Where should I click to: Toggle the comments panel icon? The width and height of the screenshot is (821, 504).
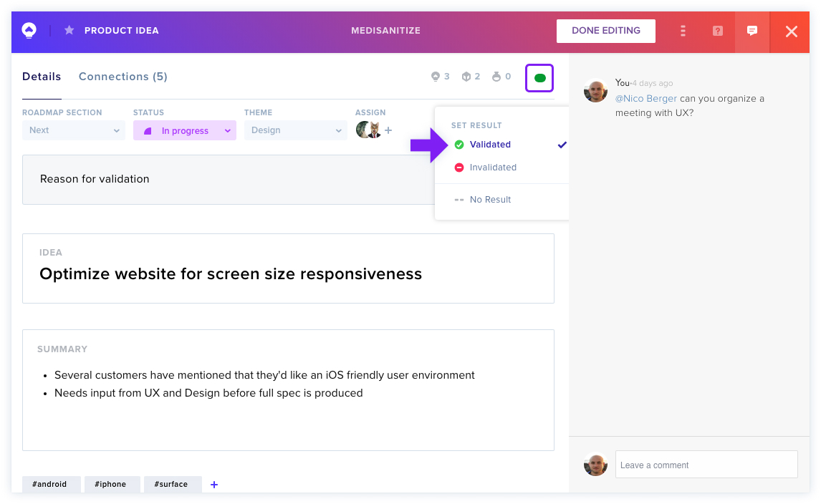coord(752,31)
